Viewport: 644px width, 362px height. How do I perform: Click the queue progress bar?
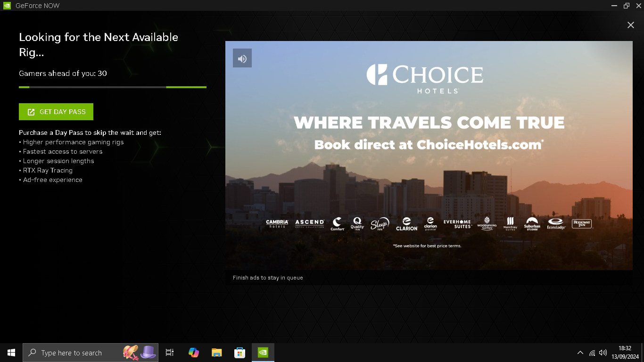(x=113, y=87)
